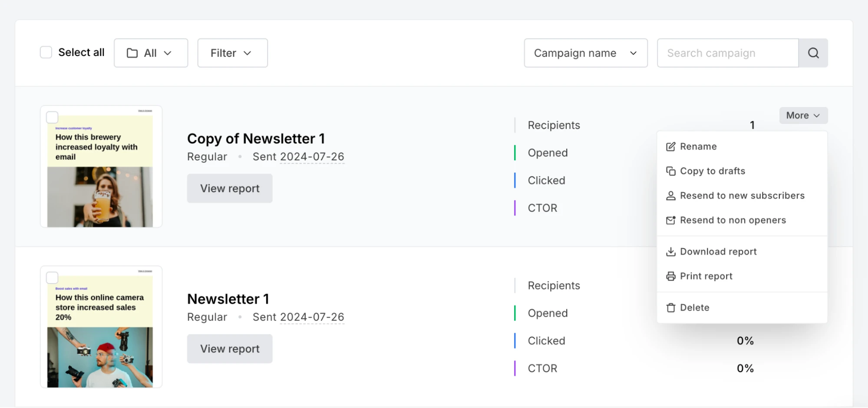
Task: Select the Copy to drafts menu entry
Action: coord(713,171)
